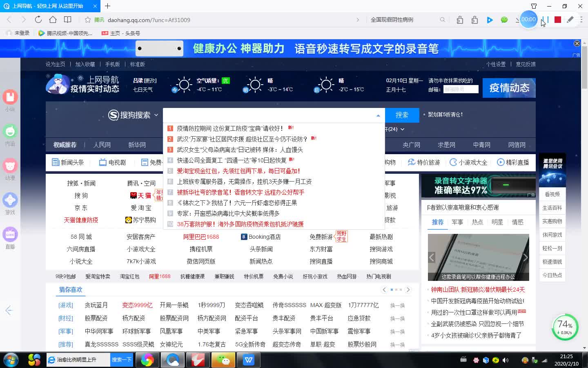
Task: Switch to the 情感 news tab
Action: (517, 222)
